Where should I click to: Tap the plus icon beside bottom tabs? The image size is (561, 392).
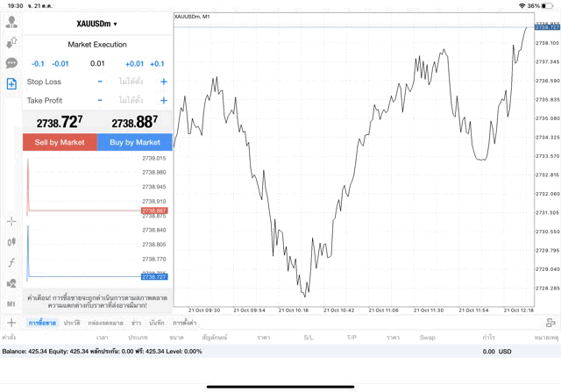tap(11, 323)
